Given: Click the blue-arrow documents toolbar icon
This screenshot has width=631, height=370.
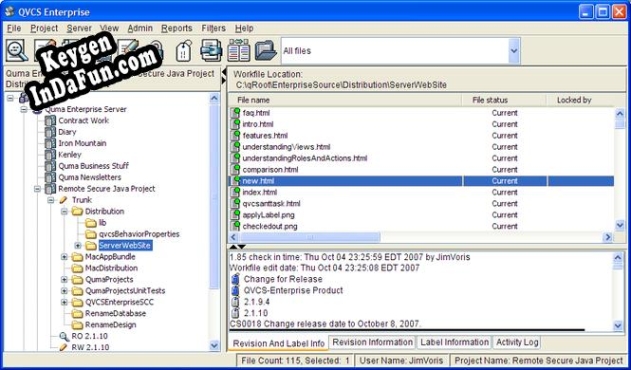Looking at the screenshot, I should tap(212, 51).
